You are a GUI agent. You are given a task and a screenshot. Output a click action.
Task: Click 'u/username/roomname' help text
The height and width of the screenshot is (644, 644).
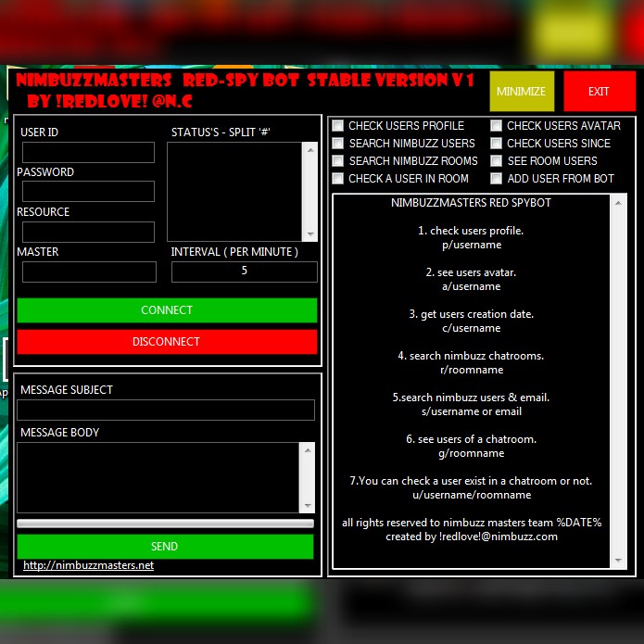pos(472,496)
